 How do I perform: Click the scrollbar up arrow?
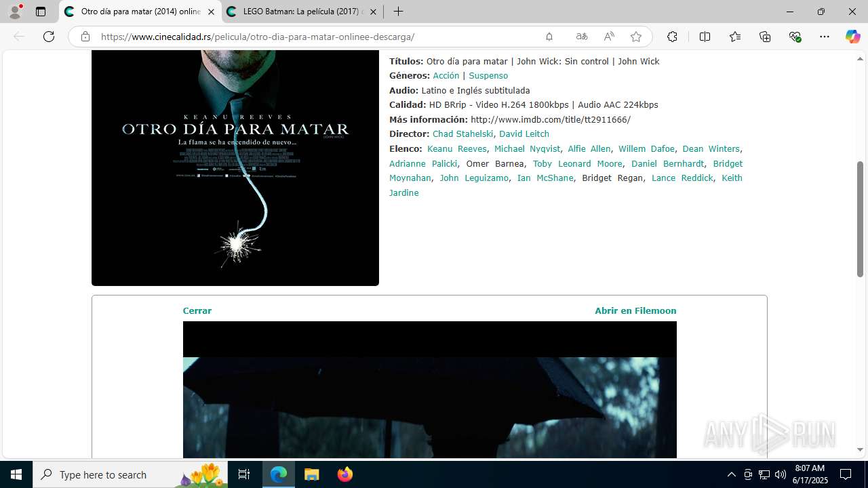[860, 58]
